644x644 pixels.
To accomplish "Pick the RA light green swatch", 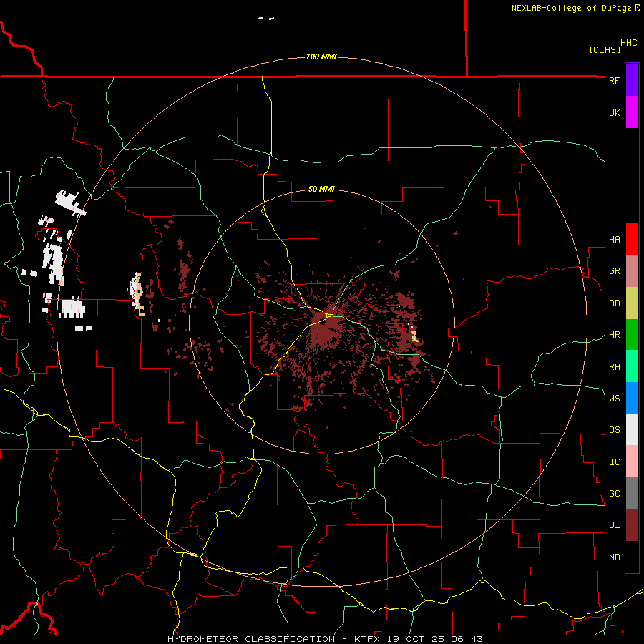I will (632, 366).
